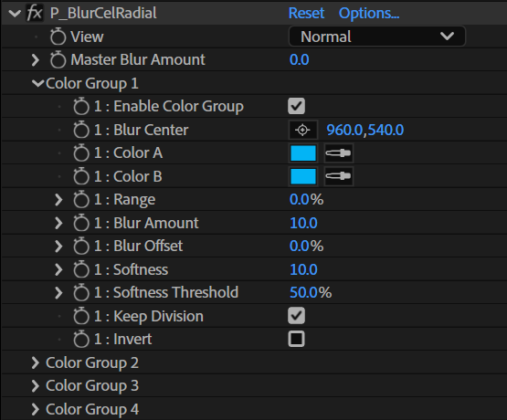This screenshot has height=420, width=507.
Task: Click the stopwatch for 1 : Blur Amount
Action: tap(80, 223)
